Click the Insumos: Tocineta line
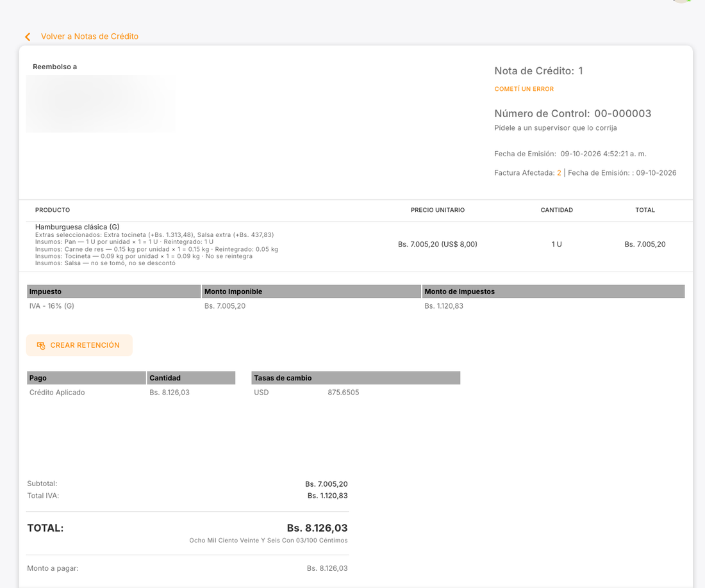 tap(144, 256)
